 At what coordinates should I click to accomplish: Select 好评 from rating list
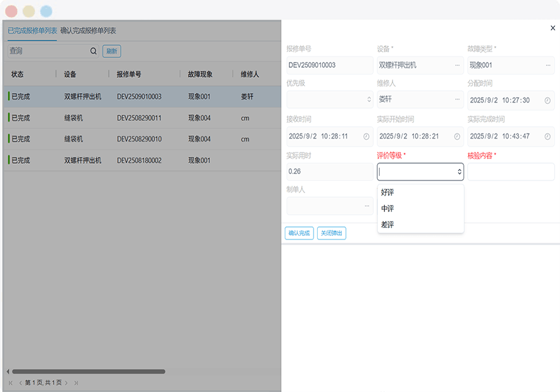click(x=420, y=192)
